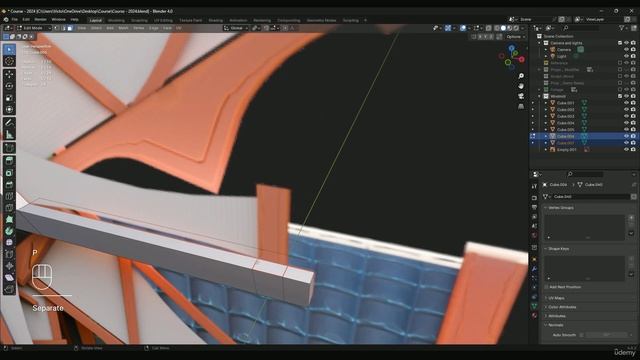Toggle camera view icon in viewport

tap(521, 96)
